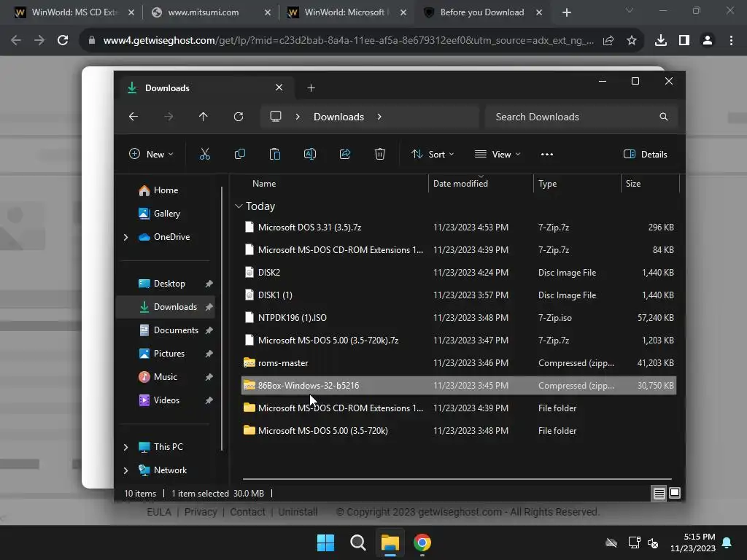Viewport: 747px width, 560px height.
Task: Select Microsoft DOS 3.31 (3.5).7z file
Action: [x=459, y=227]
